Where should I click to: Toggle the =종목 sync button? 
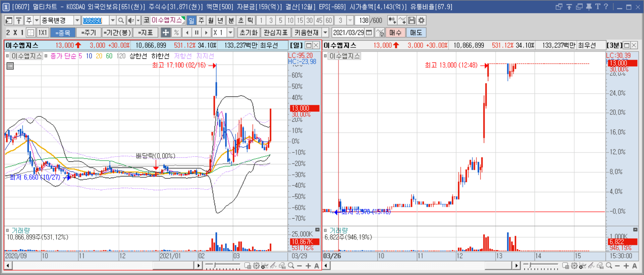pos(63,32)
